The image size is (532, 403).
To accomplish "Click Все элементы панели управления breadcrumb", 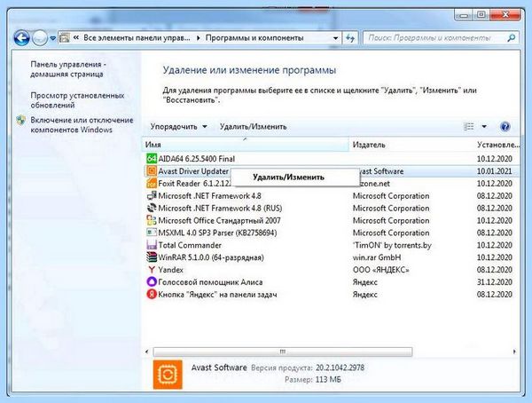I will 137,37.
